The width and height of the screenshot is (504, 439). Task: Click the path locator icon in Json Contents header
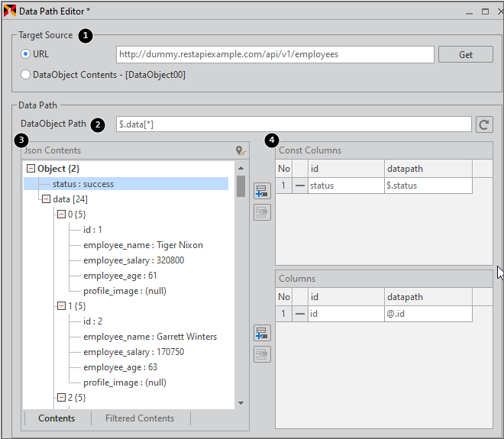[x=241, y=150]
